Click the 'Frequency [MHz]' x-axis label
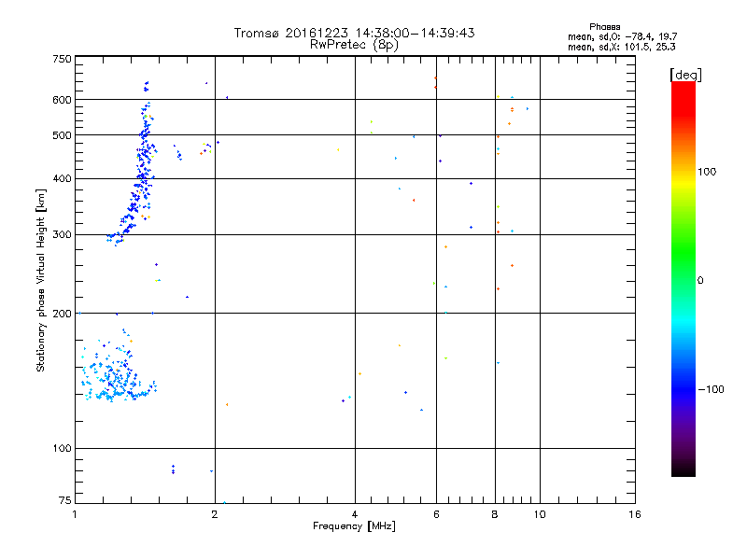Image resolution: width=747 pixels, height=560 pixels. pyautogui.click(x=354, y=525)
